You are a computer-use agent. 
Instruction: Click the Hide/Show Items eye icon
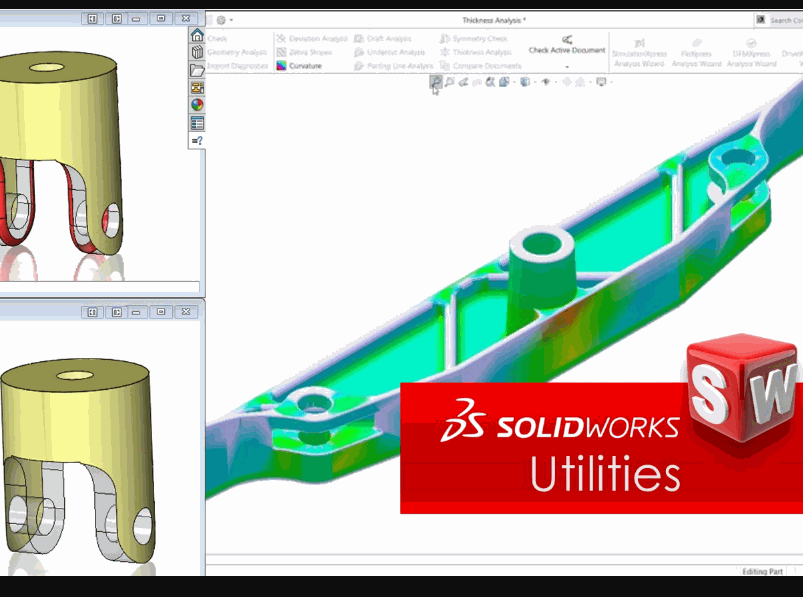point(545,82)
